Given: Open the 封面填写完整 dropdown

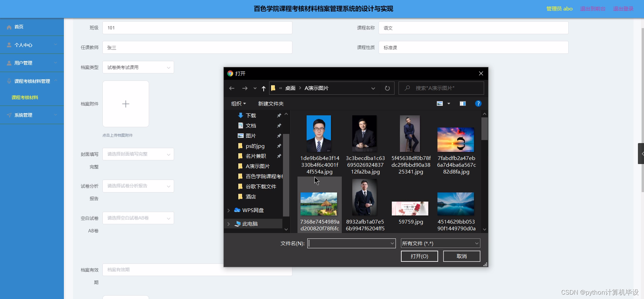Looking at the screenshot, I should [x=138, y=154].
